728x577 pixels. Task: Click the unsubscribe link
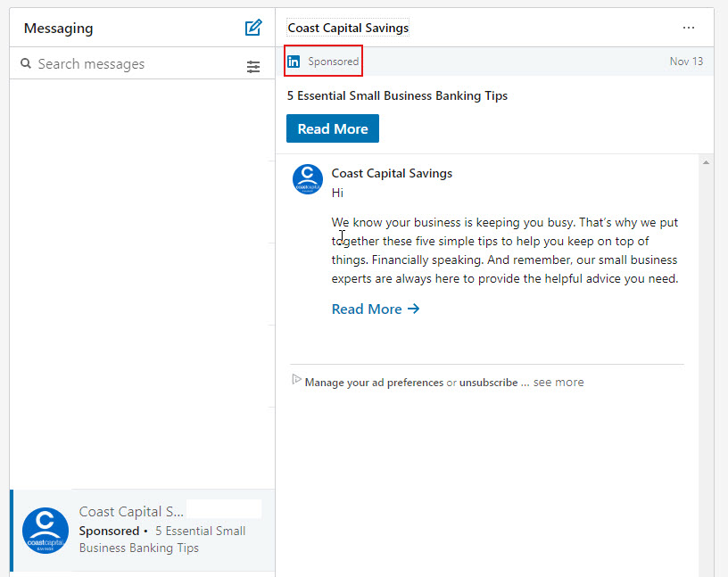point(488,383)
